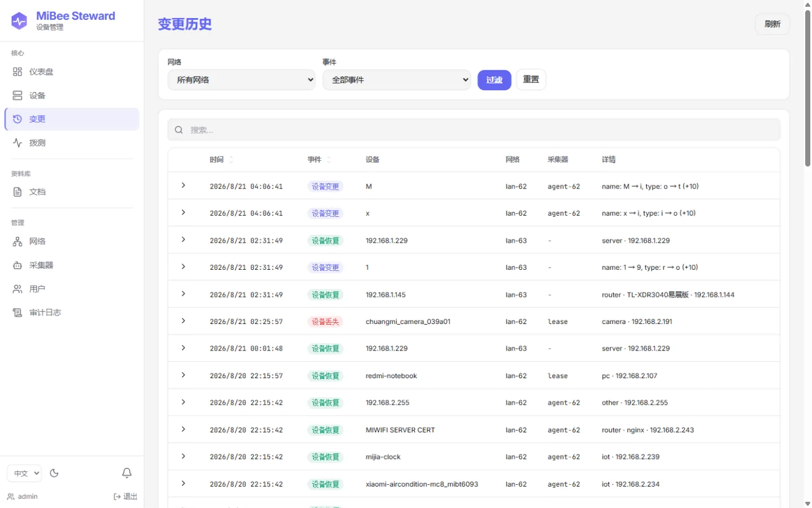Expand the row for device M

183,186
